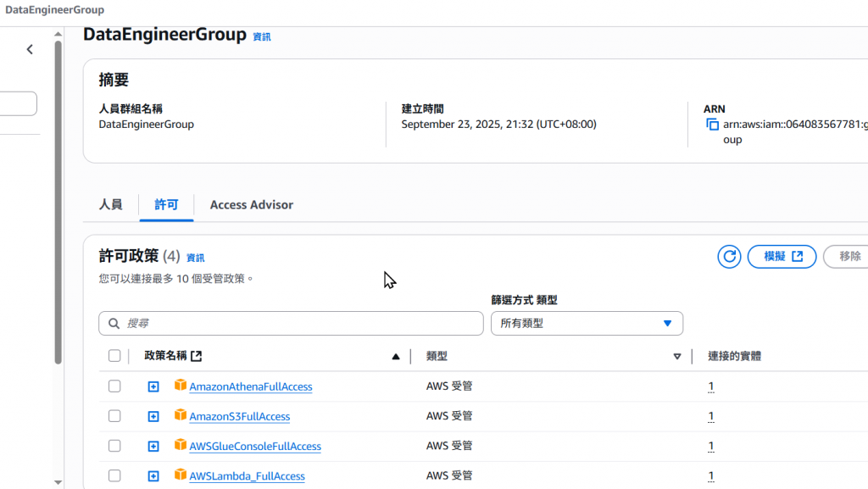The image size is (868, 489).
Task: Sort the 類型 column with its arrow
Action: point(677,356)
